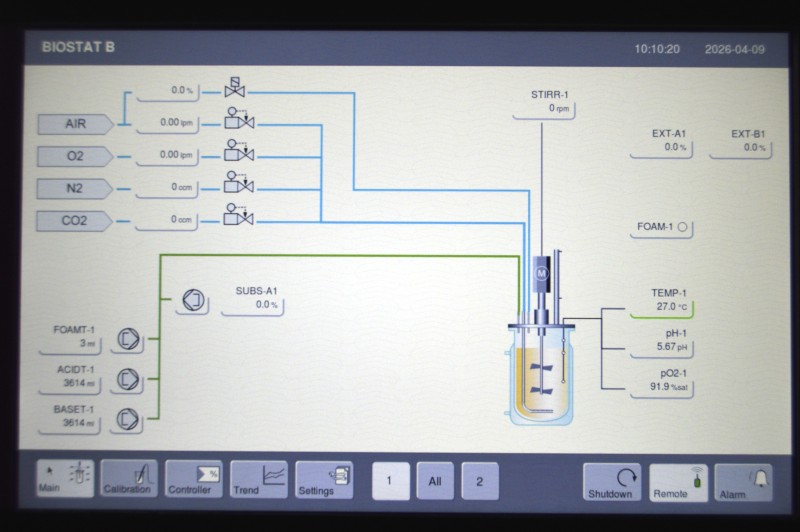Open the Settings menu
800x532 pixels.
[324, 480]
